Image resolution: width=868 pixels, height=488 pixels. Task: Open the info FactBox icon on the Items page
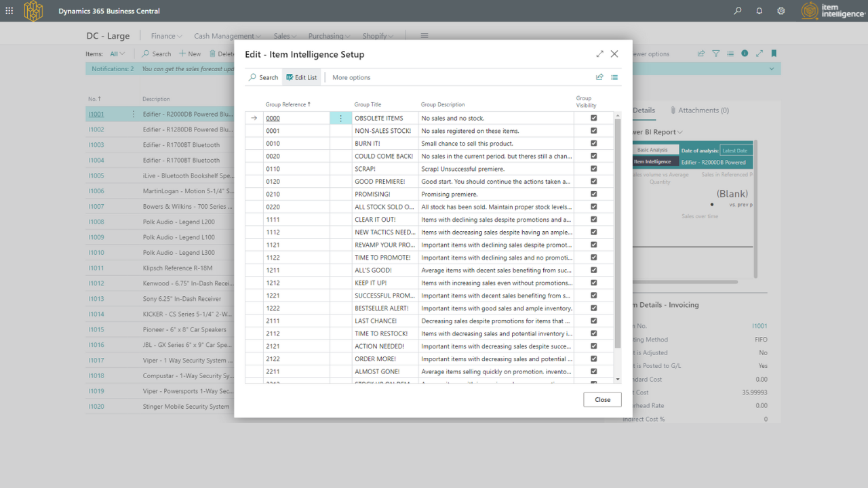(745, 54)
